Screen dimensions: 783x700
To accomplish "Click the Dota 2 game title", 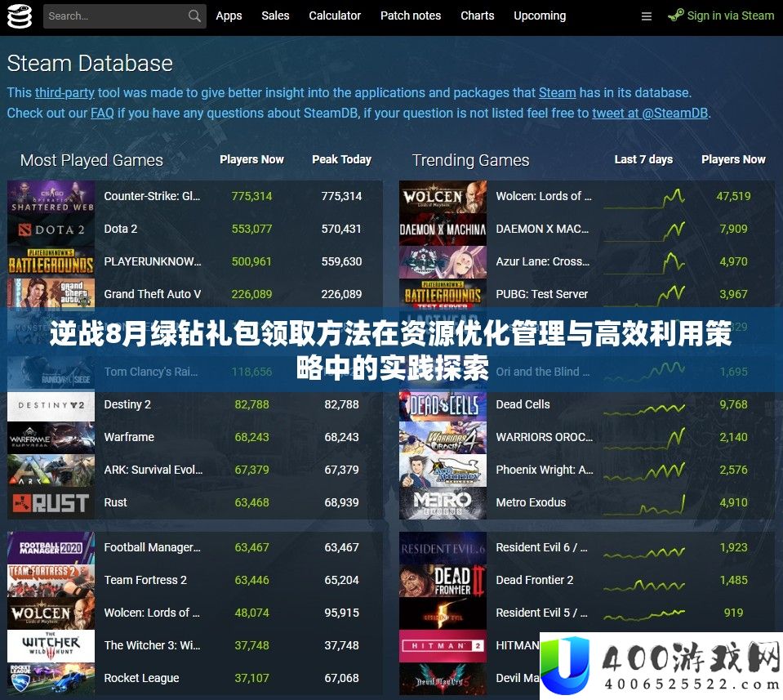I will point(120,230).
